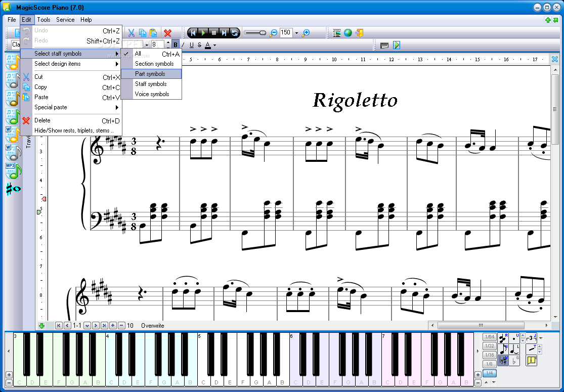The width and height of the screenshot is (564, 392).
Task: Toggle bold text formatting
Action: tap(176, 45)
